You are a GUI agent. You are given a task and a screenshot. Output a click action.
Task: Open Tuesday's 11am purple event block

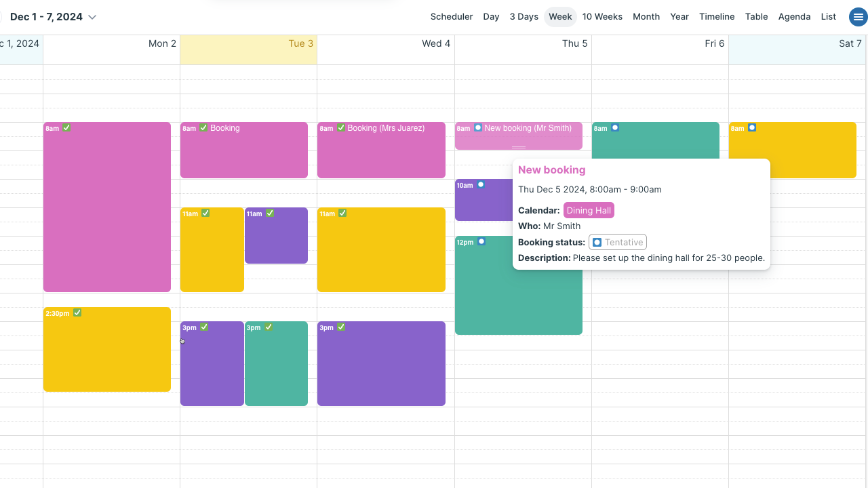(276, 235)
